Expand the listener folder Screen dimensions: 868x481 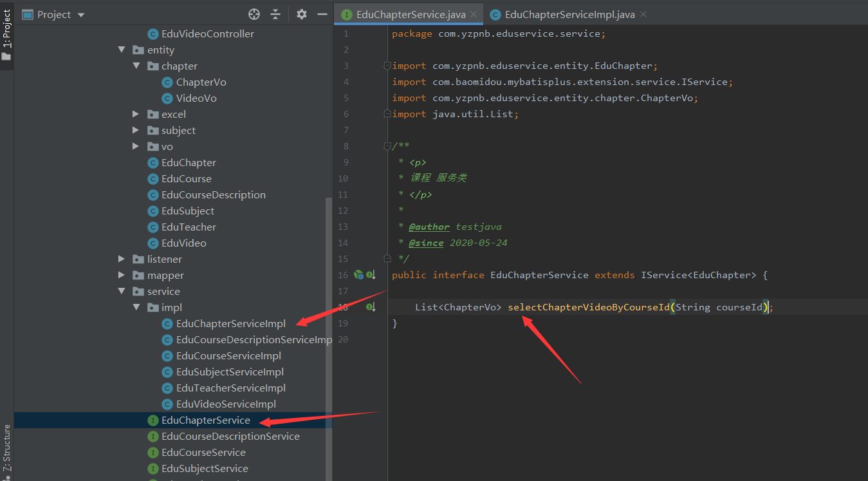(122, 259)
